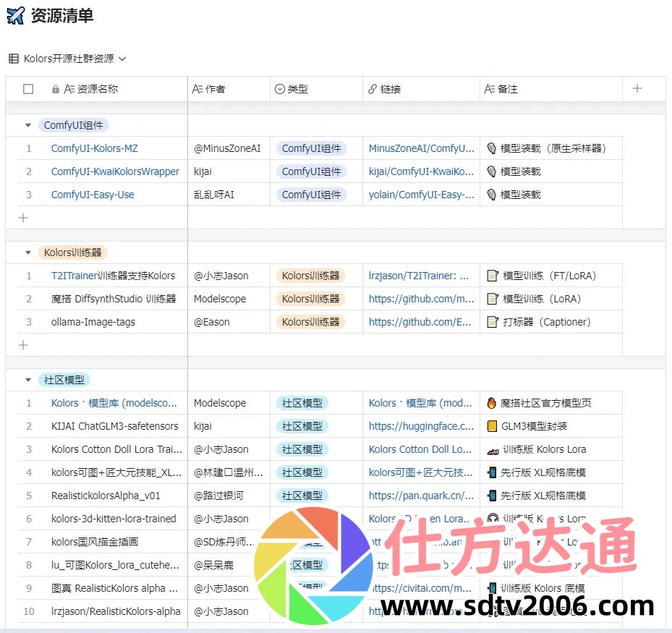Click the ComfyUI组件 group tag label

tap(73, 125)
